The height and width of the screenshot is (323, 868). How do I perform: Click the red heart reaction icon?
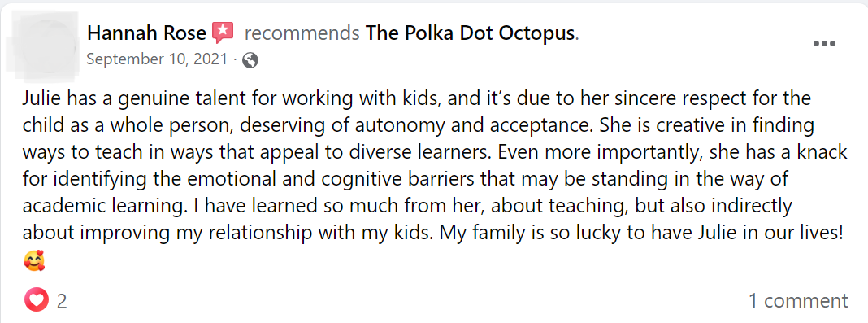click(34, 301)
